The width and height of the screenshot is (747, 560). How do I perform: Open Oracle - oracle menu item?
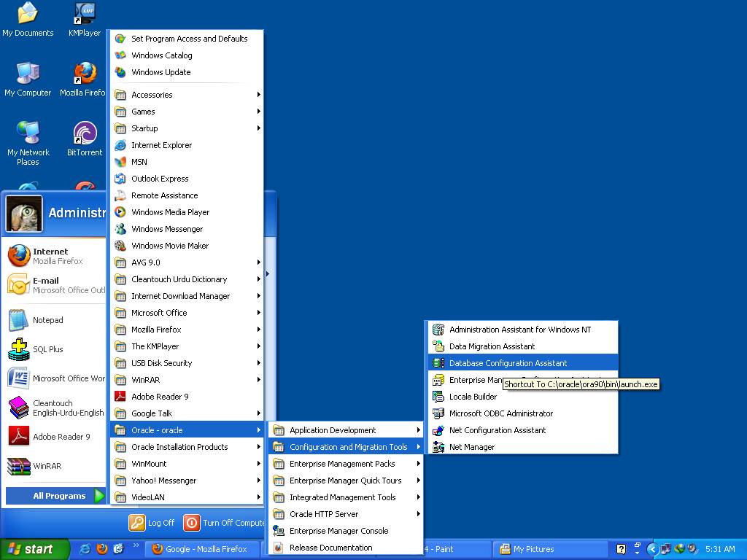187,430
